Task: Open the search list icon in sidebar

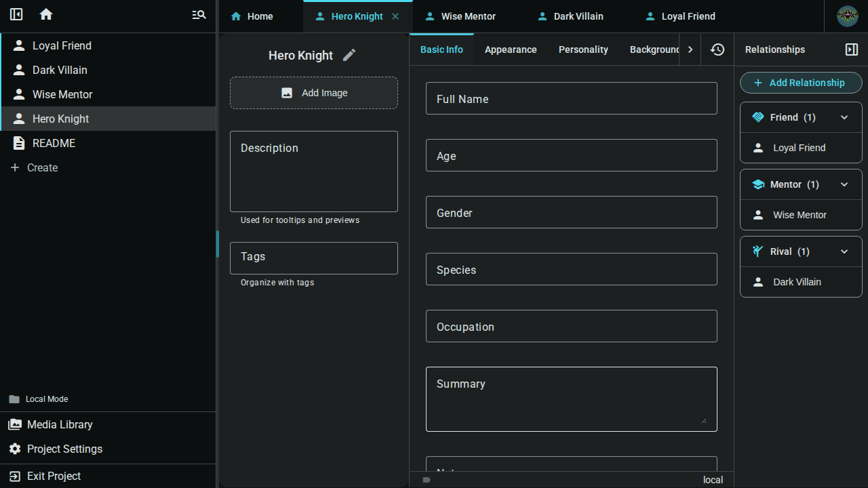Action: click(199, 14)
